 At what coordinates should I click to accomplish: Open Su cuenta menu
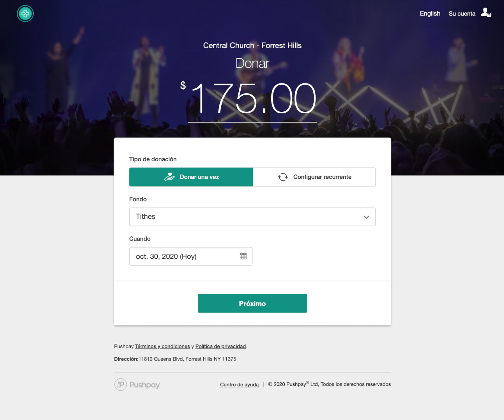pyautogui.click(x=462, y=13)
